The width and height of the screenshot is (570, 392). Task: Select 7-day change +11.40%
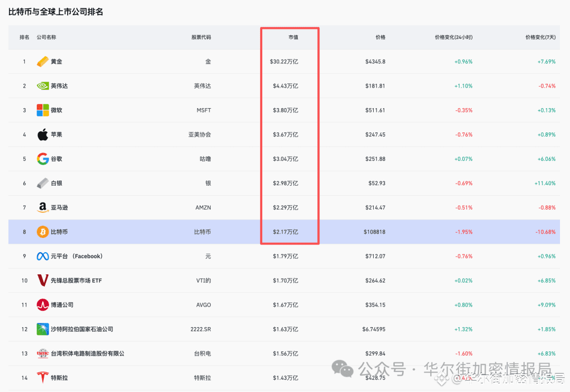pos(545,184)
